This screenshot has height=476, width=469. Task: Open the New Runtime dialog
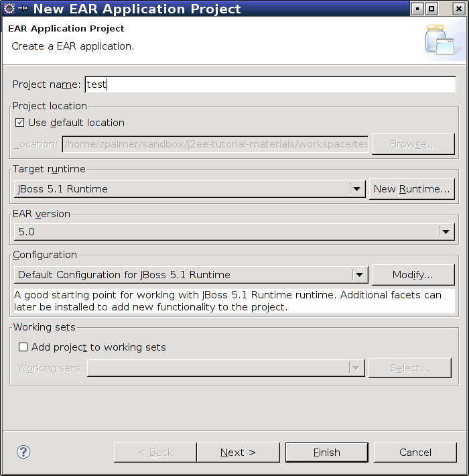coord(411,189)
